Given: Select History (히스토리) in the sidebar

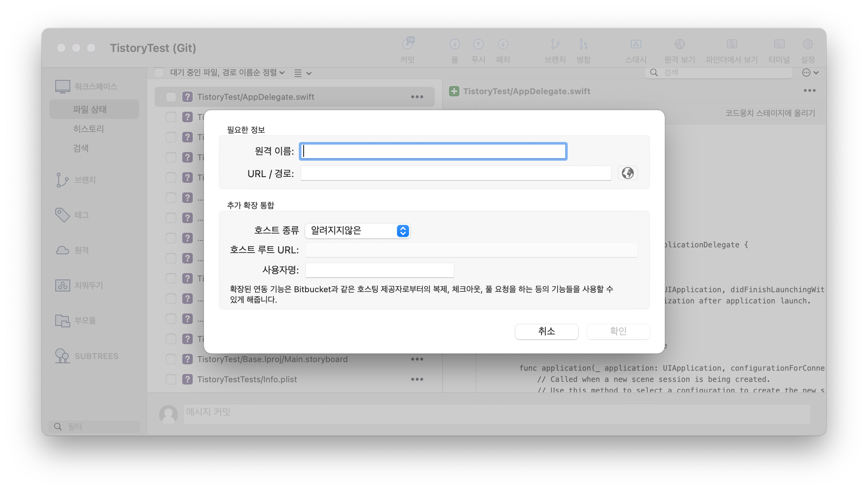Looking at the screenshot, I should point(89,129).
